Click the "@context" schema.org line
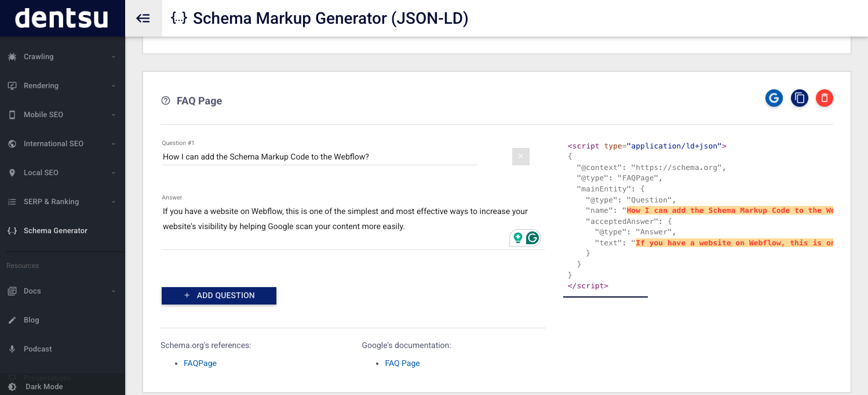Viewport: 868px width, 395px height. point(651,168)
